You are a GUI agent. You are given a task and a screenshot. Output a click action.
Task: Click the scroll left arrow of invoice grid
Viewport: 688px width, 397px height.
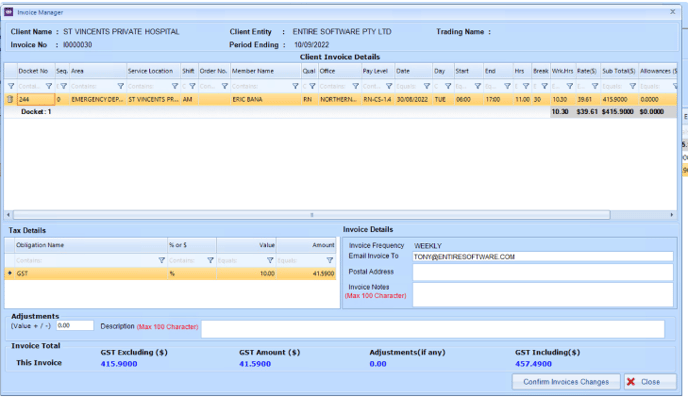click(x=8, y=215)
